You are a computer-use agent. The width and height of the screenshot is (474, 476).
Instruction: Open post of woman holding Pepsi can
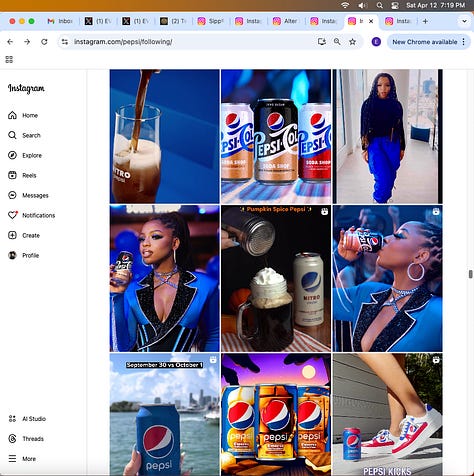165,278
